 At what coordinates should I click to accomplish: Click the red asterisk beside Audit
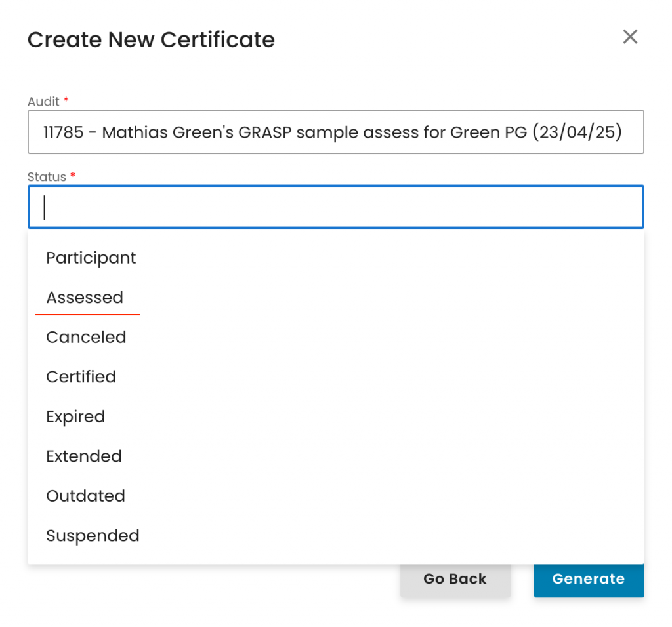66,101
